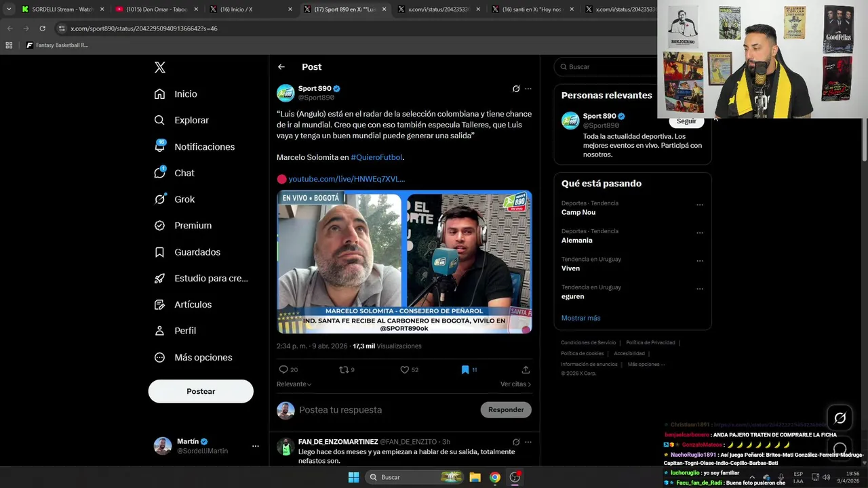Switch to Don Omar YouTube tab
The height and width of the screenshot is (488, 868).
[157, 9]
